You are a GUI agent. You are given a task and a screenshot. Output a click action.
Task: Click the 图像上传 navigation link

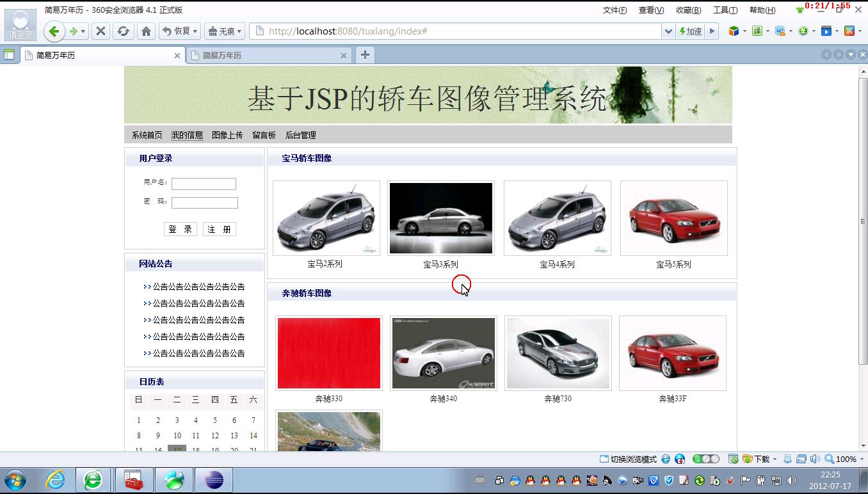tap(227, 135)
